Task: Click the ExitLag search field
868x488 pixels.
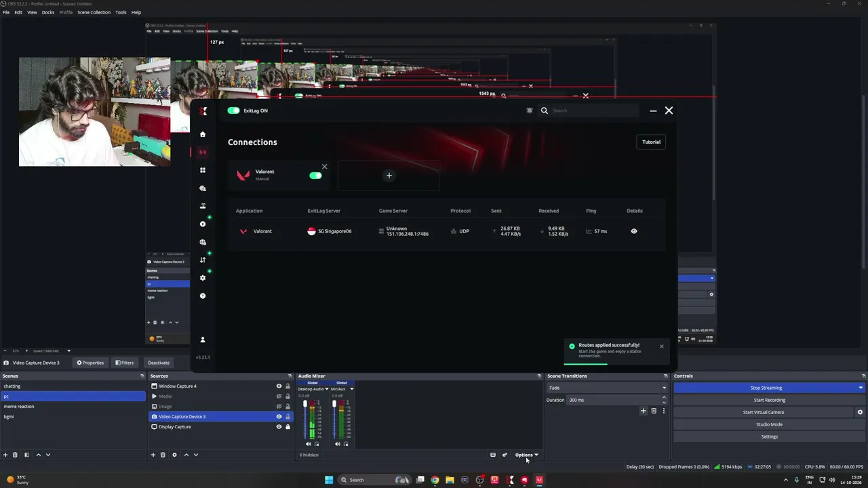Action: tap(590, 110)
